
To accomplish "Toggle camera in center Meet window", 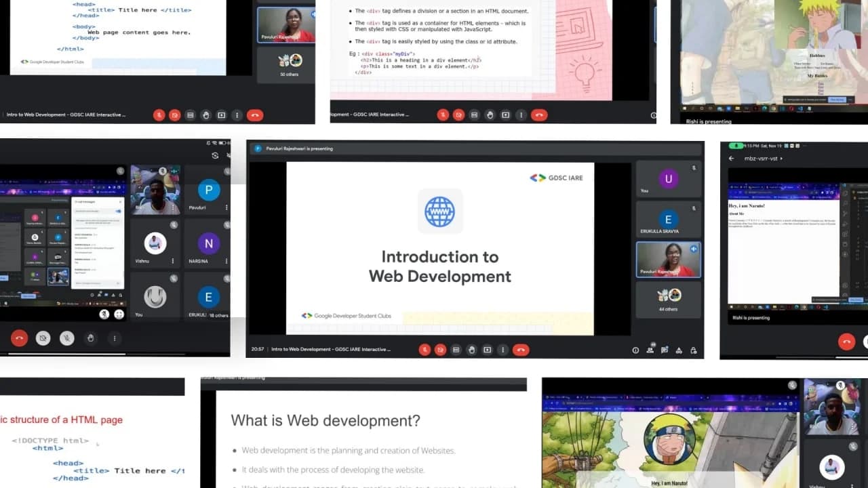I will [441, 350].
